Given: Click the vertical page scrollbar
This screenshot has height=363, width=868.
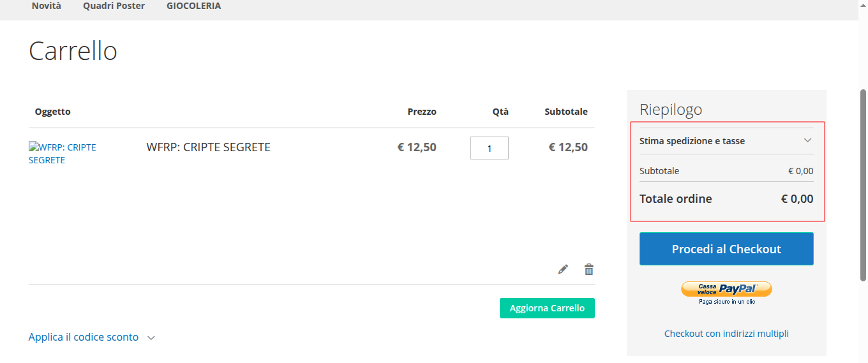Looking at the screenshot, I should pos(864,185).
